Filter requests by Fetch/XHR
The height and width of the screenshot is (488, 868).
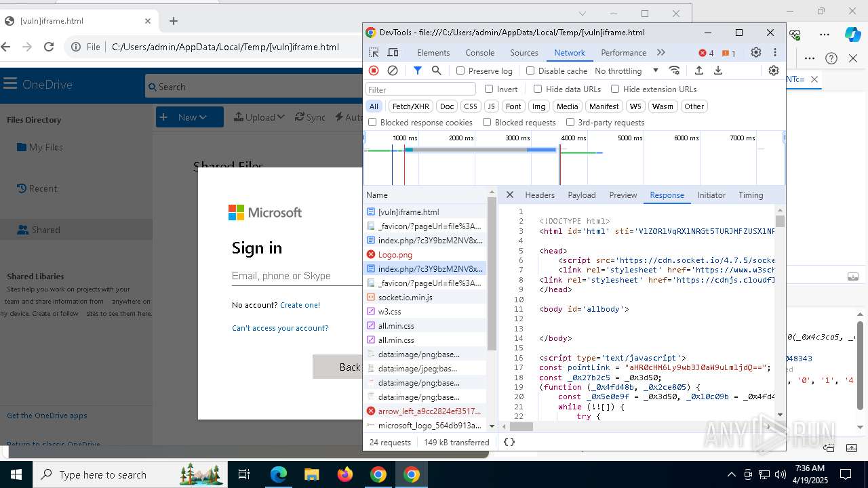click(410, 106)
